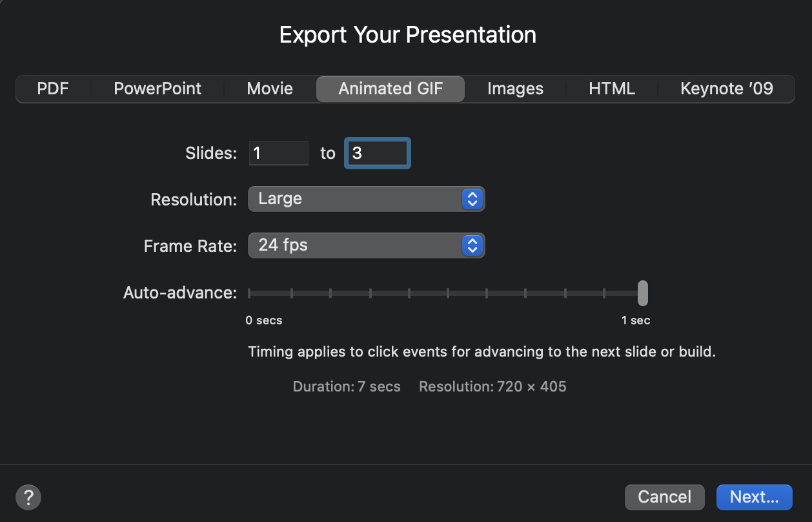812x522 pixels.
Task: Switch to the PDF export tab
Action: pos(53,89)
